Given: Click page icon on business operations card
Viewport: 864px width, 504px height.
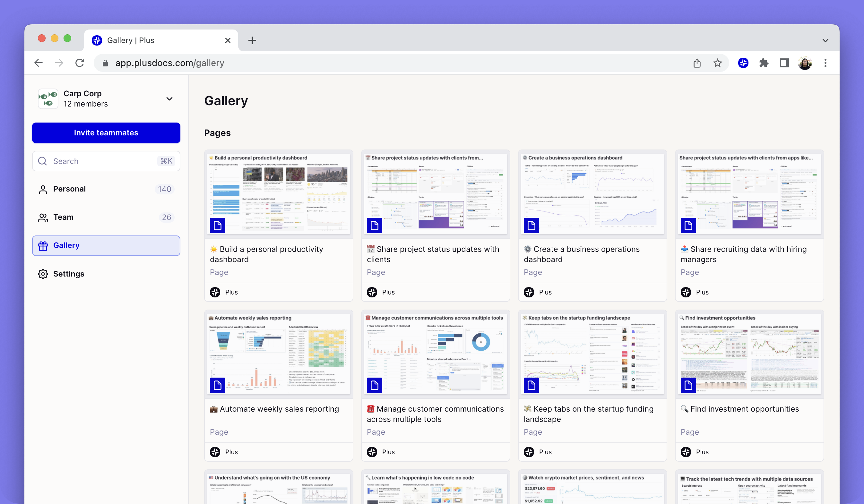Looking at the screenshot, I should coord(531,226).
